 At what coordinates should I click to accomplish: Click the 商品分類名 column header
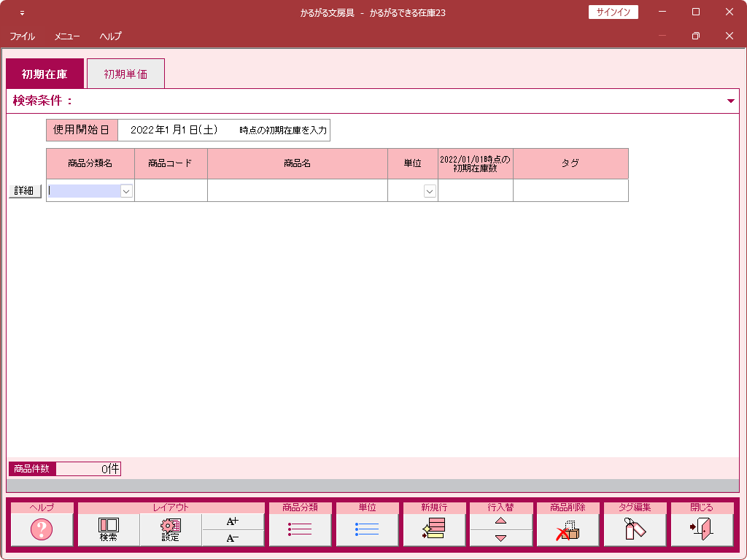90,163
